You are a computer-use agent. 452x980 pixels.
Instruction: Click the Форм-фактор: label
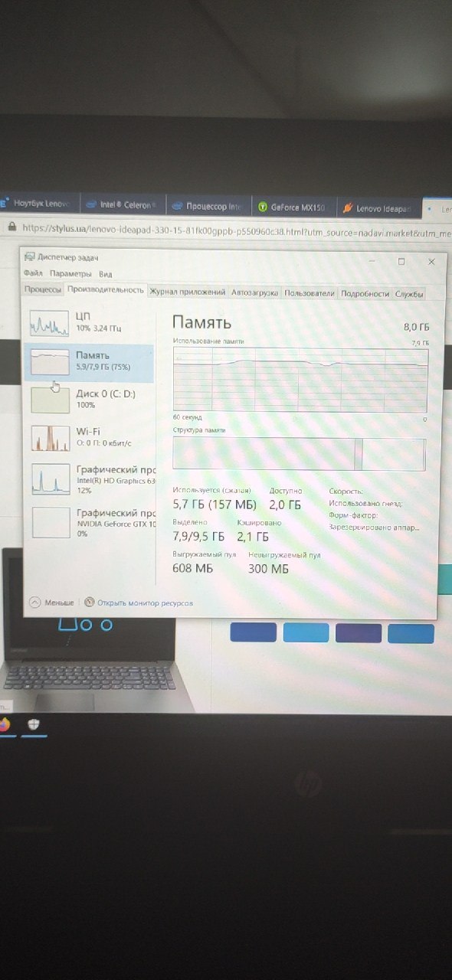coord(352,515)
